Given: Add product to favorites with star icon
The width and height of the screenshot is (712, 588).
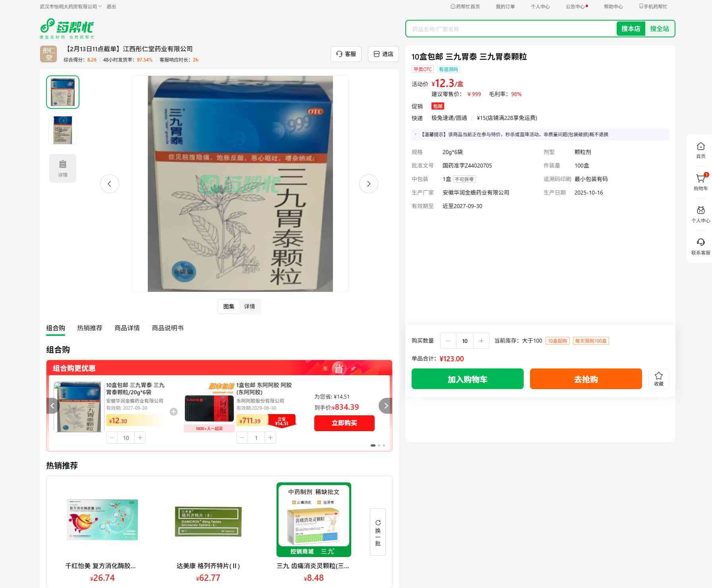Looking at the screenshot, I should tap(658, 378).
